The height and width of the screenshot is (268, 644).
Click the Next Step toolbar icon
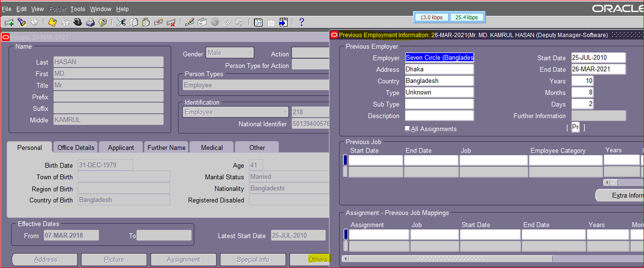click(x=66, y=22)
